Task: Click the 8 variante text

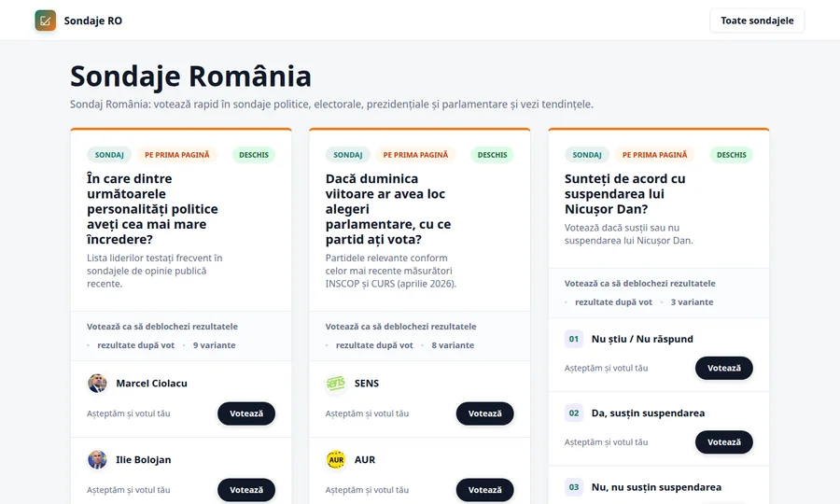Action: click(x=453, y=345)
